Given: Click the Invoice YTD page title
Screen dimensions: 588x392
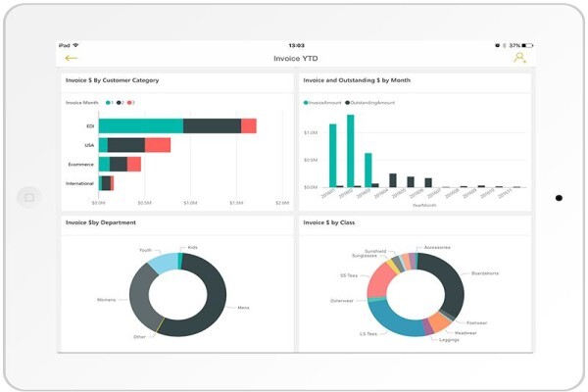Looking at the screenshot, I should (296, 58).
